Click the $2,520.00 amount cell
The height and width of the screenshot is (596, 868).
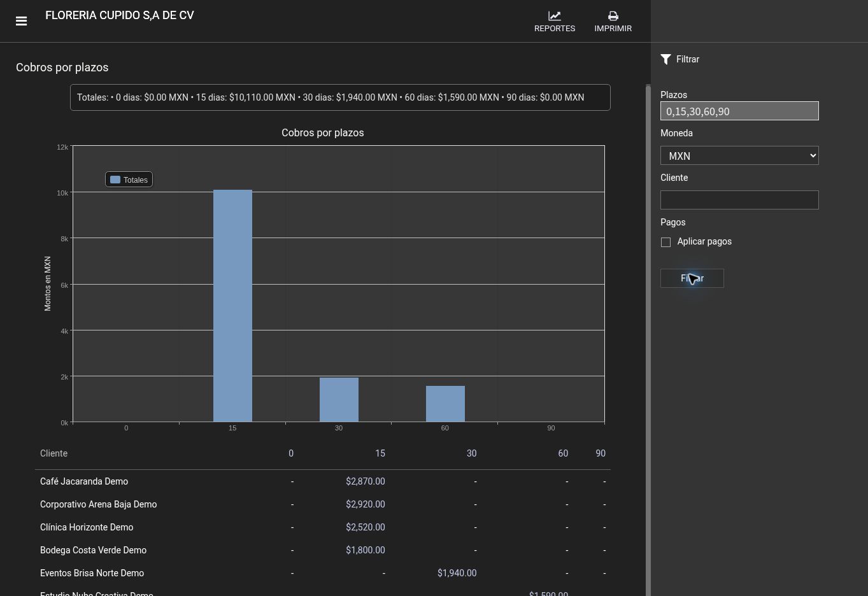pos(366,527)
